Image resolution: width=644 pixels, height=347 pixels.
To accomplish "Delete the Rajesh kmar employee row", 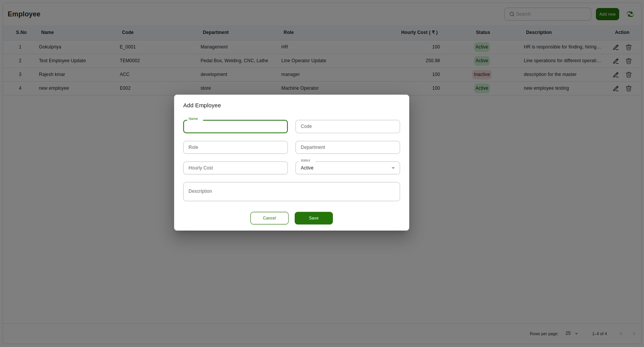I will (x=628, y=75).
